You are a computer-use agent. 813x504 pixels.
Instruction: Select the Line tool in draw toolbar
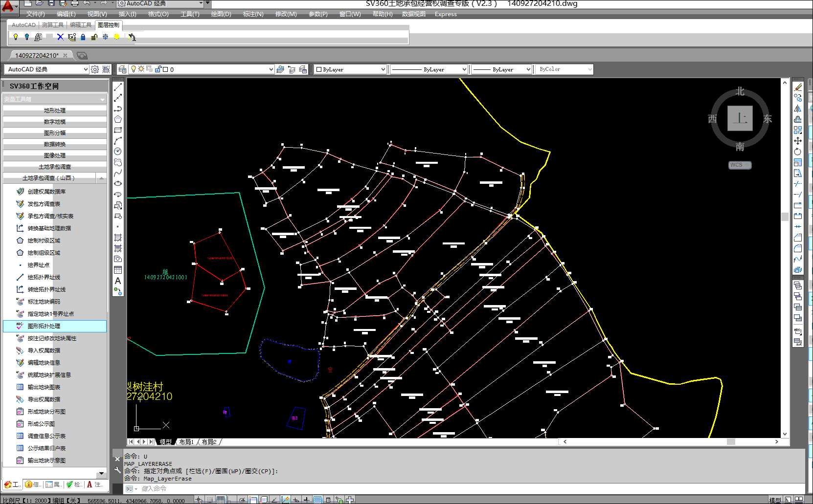click(118, 87)
